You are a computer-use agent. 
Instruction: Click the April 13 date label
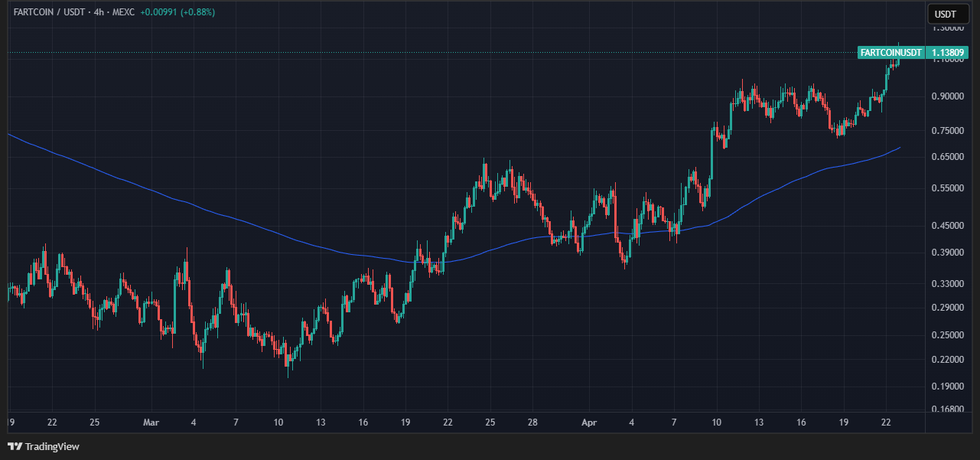pos(759,422)
